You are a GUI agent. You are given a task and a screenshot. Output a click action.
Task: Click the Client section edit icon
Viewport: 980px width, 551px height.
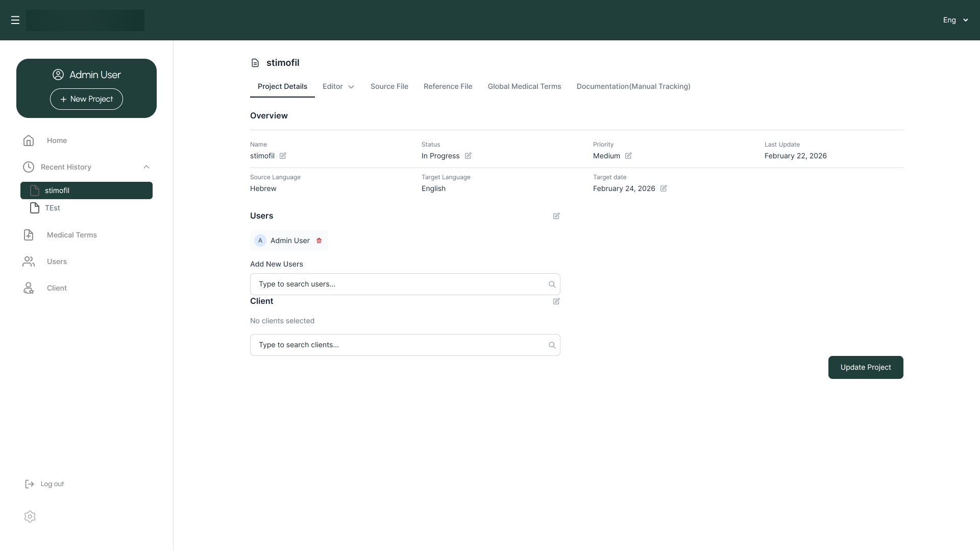click(556, 301)
